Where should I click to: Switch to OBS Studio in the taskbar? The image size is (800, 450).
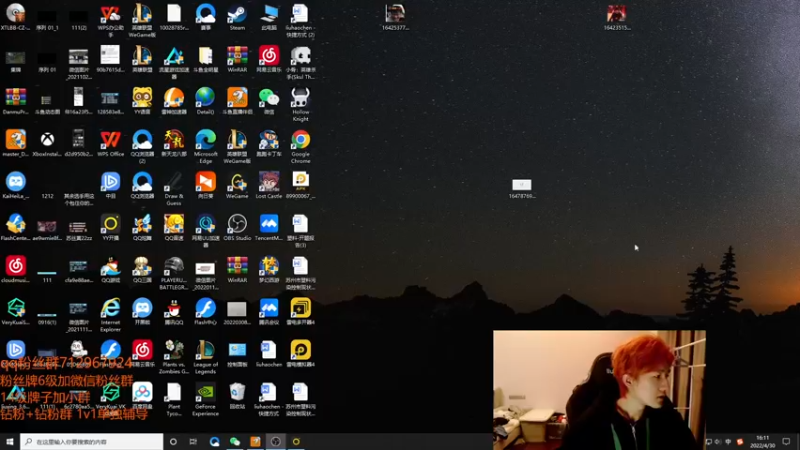pos(276,441)
